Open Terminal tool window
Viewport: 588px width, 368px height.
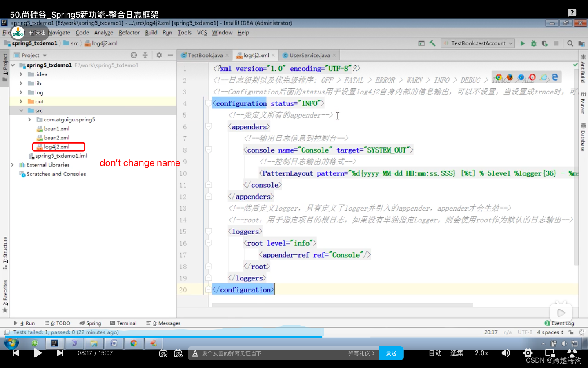tap(123, 323)
